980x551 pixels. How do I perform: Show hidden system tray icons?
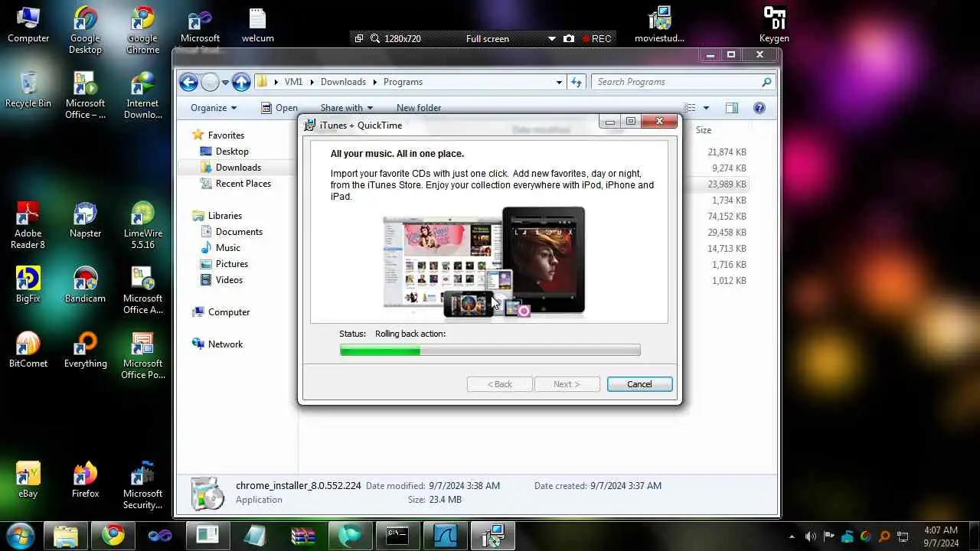tap(792, 536)
